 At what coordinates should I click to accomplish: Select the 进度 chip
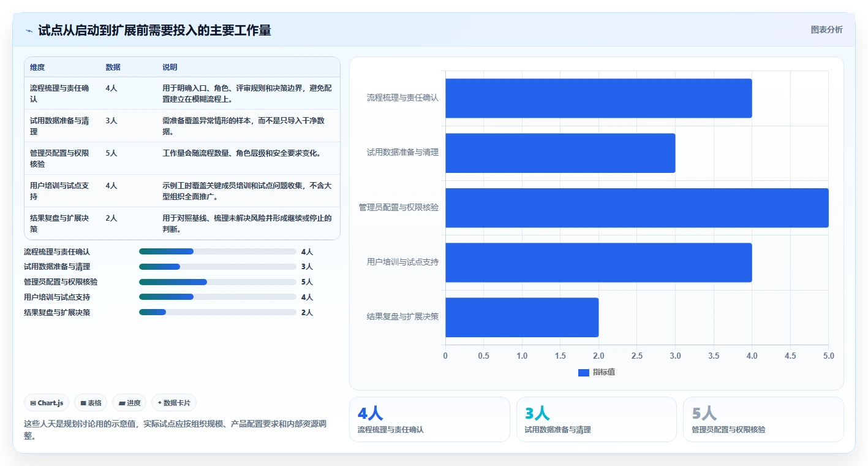click(130, 403)
